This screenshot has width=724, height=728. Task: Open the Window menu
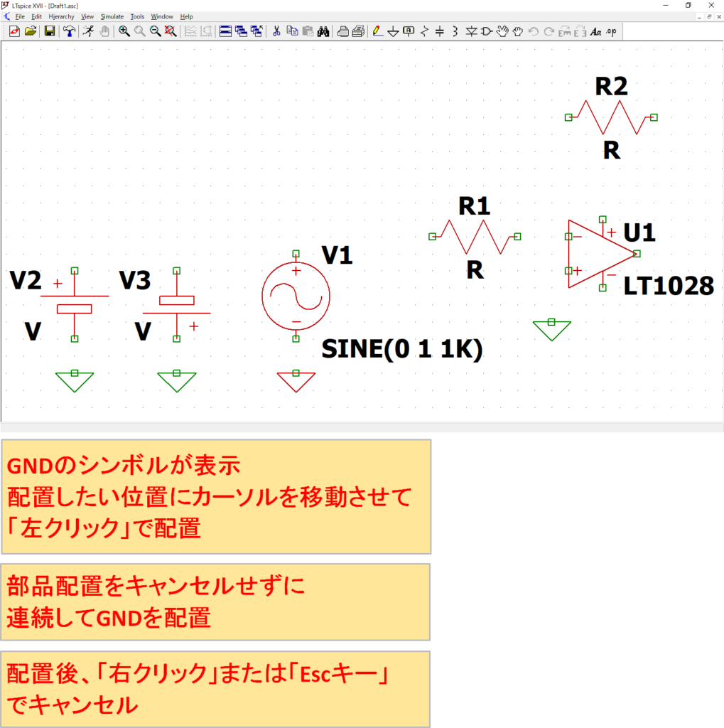(x=162, y=17)
